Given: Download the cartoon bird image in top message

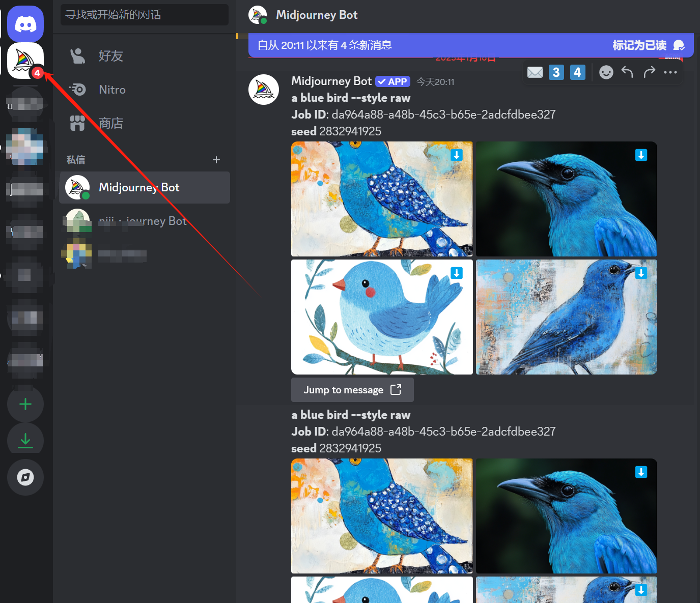Looking at the screenshot, I should 457,273.
